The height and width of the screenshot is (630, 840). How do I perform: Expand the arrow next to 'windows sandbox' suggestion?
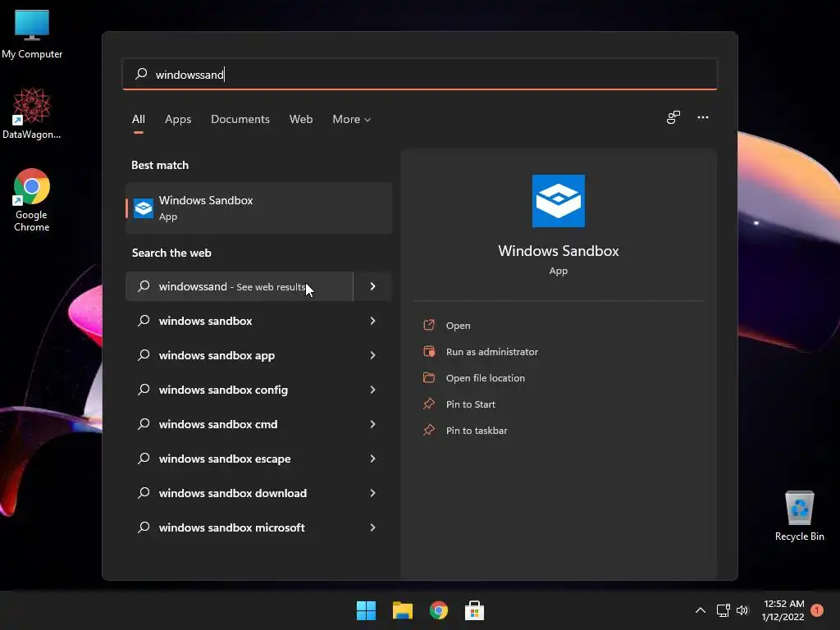(x=373, y=321)
